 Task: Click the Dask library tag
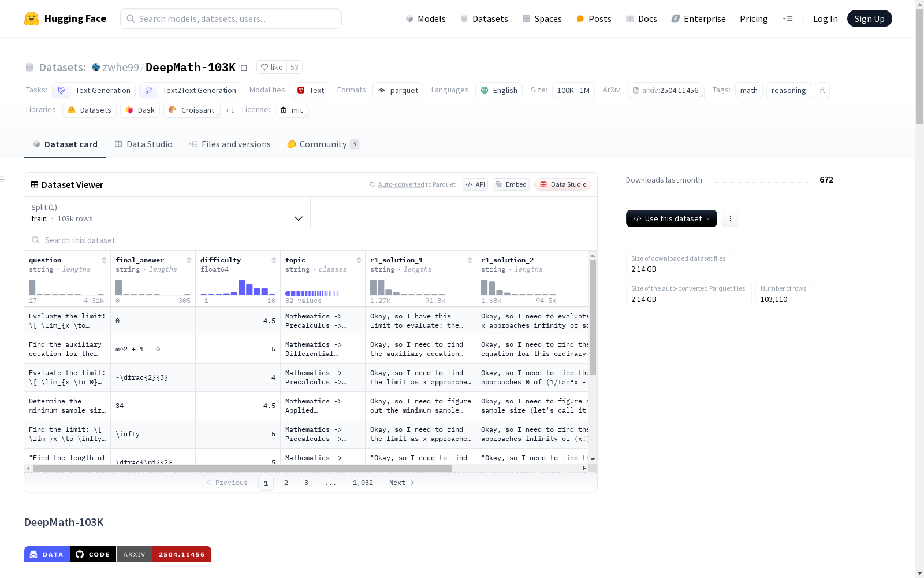click(x=140, y=110)
